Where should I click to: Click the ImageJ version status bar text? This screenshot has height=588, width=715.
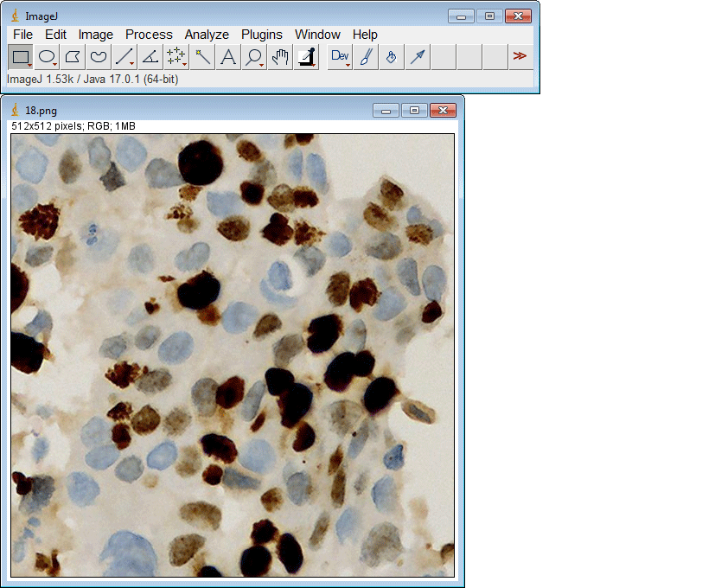[x=93, y=80]
